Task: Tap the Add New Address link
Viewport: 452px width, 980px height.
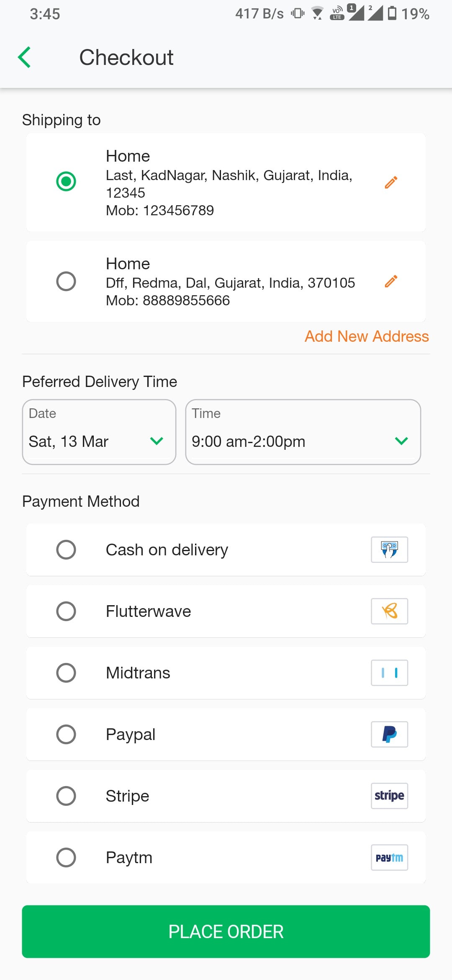Action: click(x=367, y=336)
